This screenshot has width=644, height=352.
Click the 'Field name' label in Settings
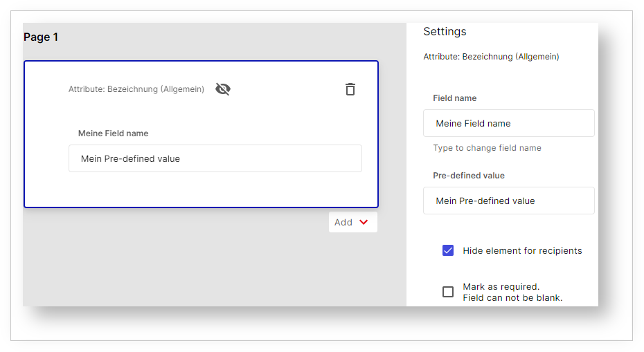[454, 98]
